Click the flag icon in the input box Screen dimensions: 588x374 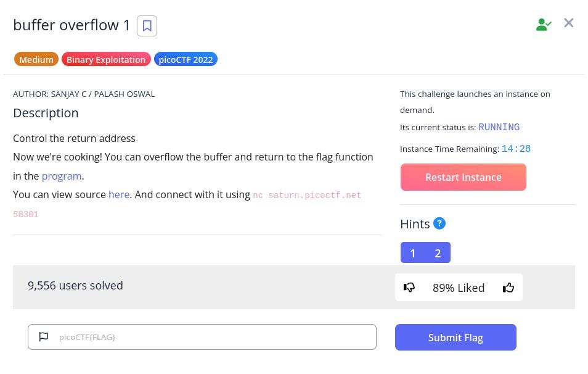click(43, 337)
